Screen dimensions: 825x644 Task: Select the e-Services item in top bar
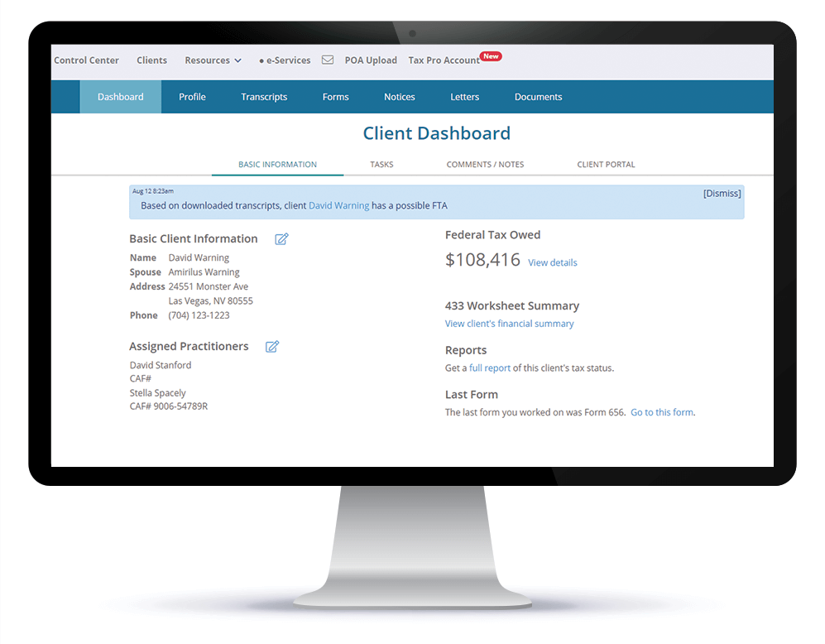[285, 60]
